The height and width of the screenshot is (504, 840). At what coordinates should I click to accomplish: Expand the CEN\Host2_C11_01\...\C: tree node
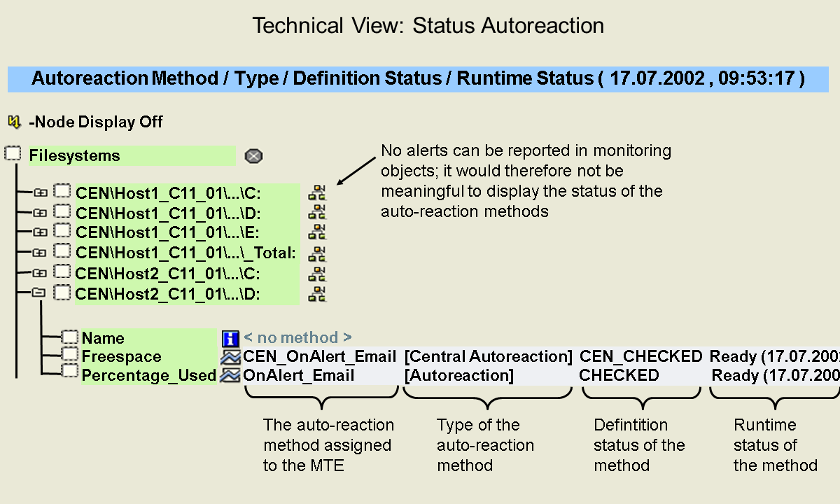pos(40,273)
